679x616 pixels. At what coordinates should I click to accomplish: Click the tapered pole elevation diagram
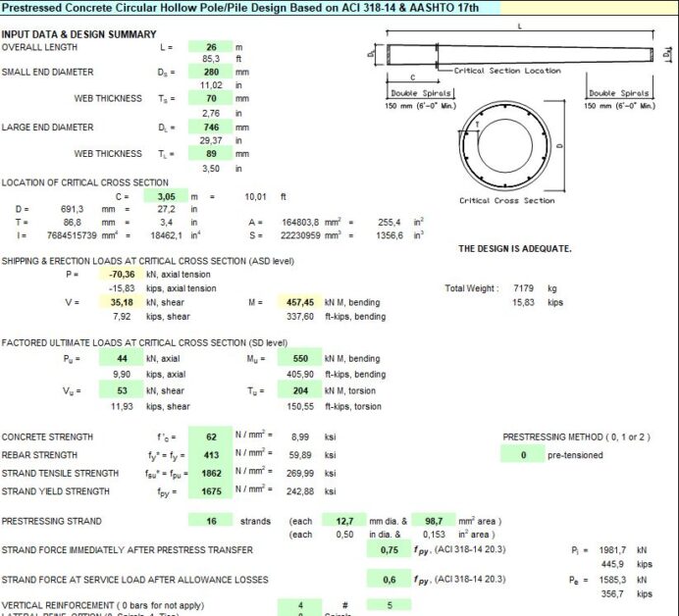(520, 55)
